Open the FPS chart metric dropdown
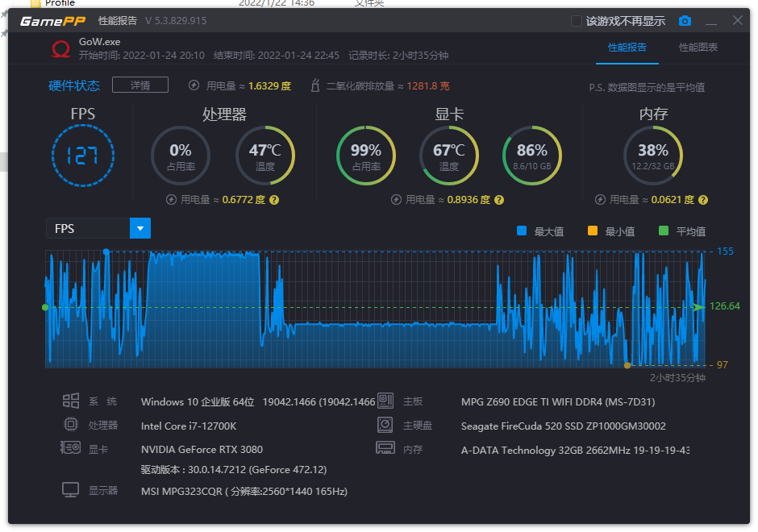The width and height of the screenshot is (758, 532). pos(98,228)
